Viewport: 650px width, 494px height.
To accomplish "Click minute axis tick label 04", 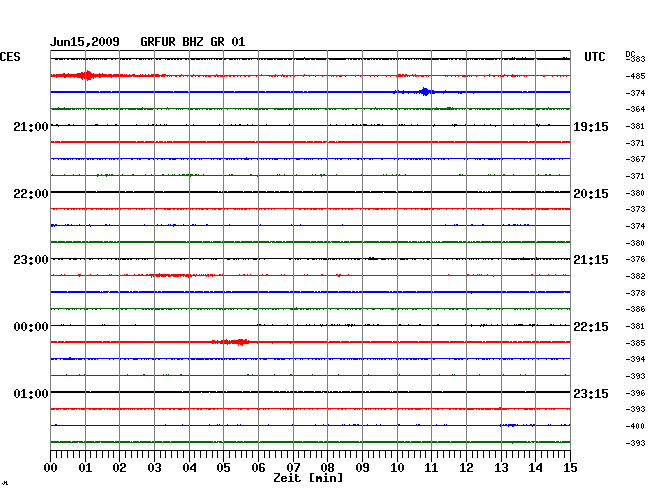I will point(189,468).
